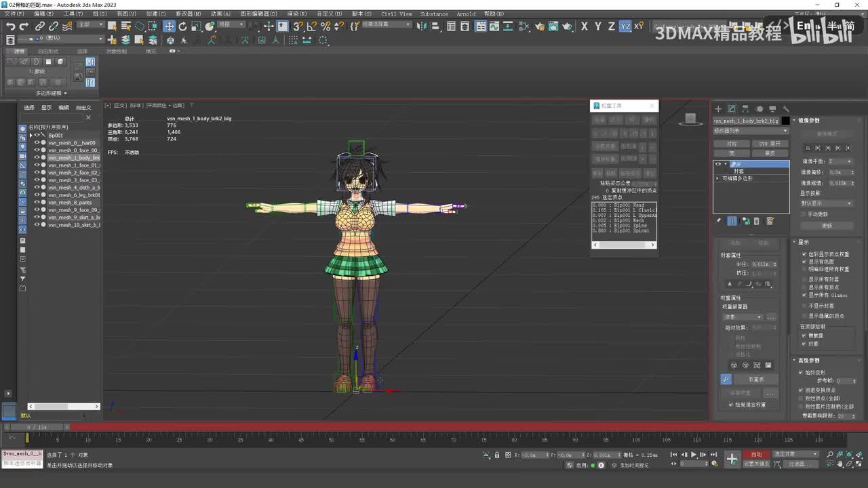Toggle 始终变形 checkbox

[801, 372]
